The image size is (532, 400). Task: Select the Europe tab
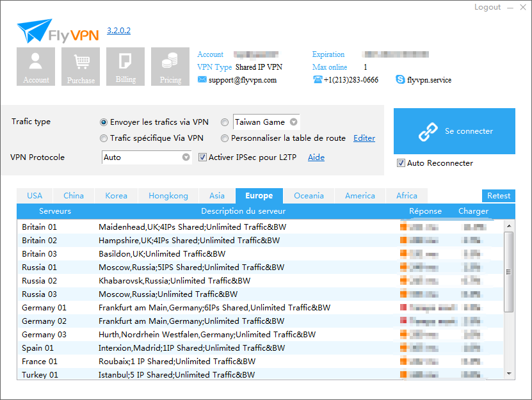click(x=259, y=196)
